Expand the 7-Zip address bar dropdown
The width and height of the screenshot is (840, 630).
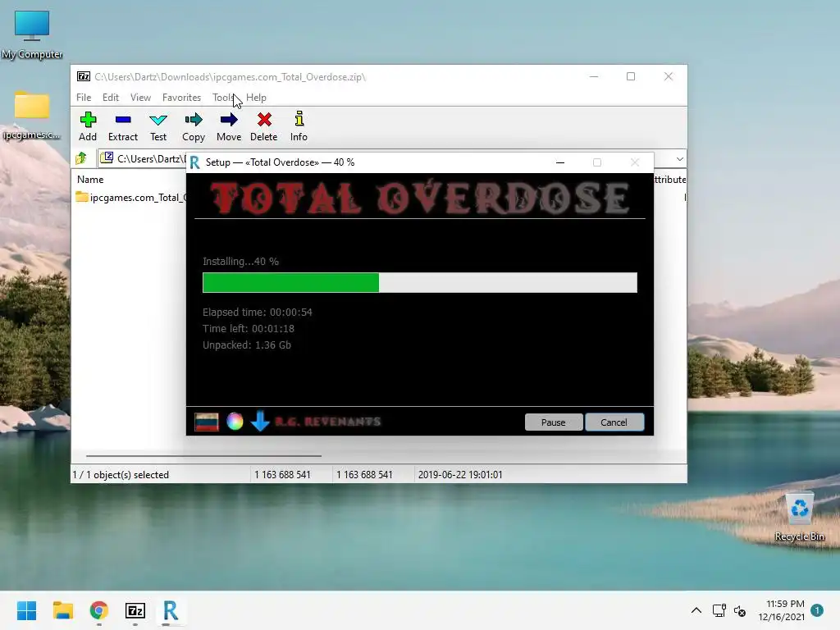tap(679, 159)
